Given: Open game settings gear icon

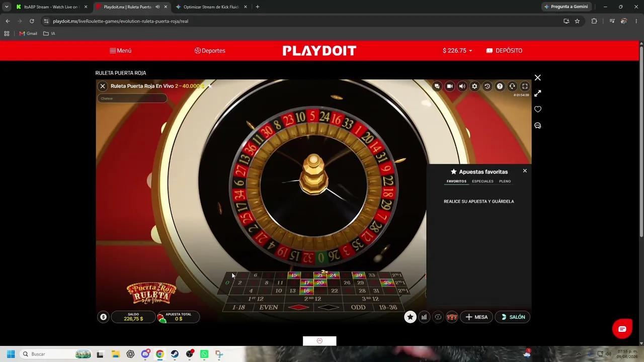Looking at the screenshot, I should coord(474,86).
